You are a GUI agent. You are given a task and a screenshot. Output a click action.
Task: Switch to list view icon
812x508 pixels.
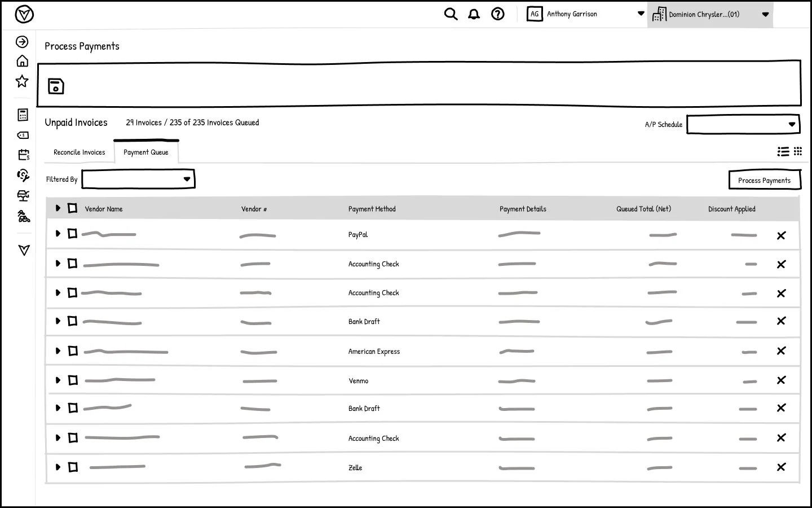coord(783,151)
